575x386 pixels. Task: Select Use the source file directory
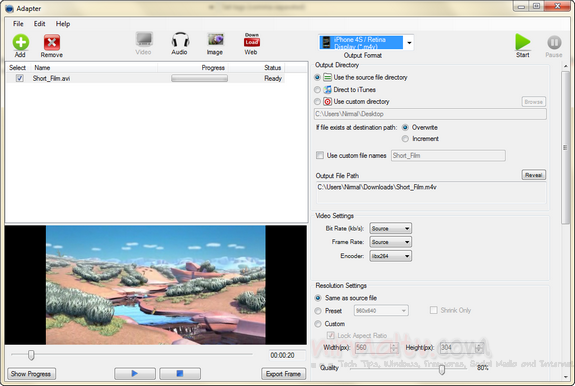click(x=317, y=77)
